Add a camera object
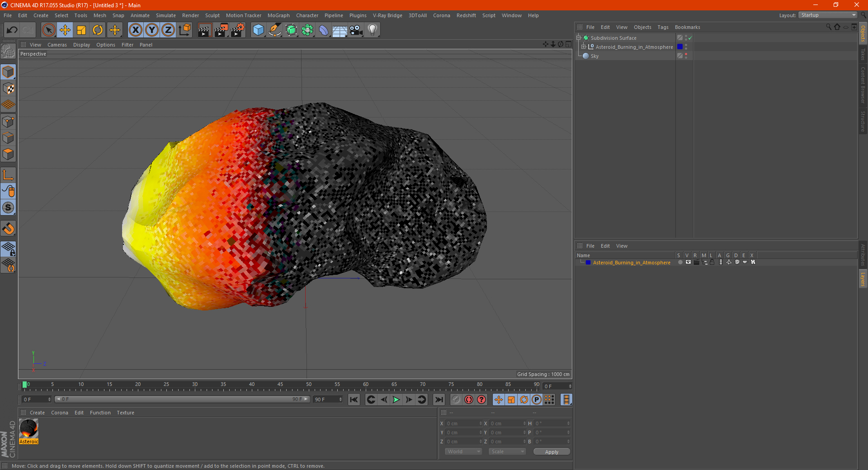The width and height of the screenshot is (868, 470). [356, 30]
